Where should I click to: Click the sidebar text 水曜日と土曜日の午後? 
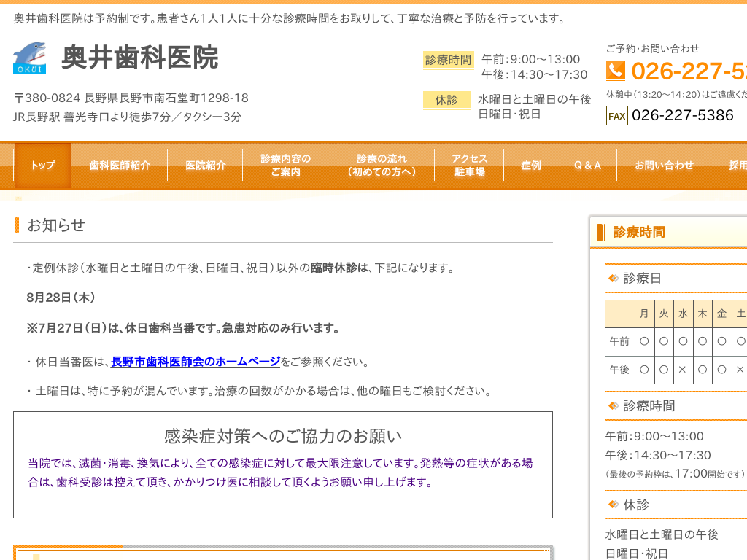[x=662, y=534]
